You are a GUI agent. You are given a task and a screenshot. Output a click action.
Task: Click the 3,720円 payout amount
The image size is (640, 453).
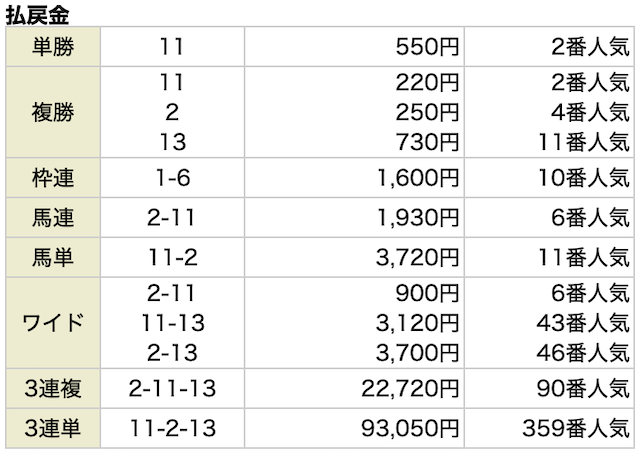tap(418, 255)
